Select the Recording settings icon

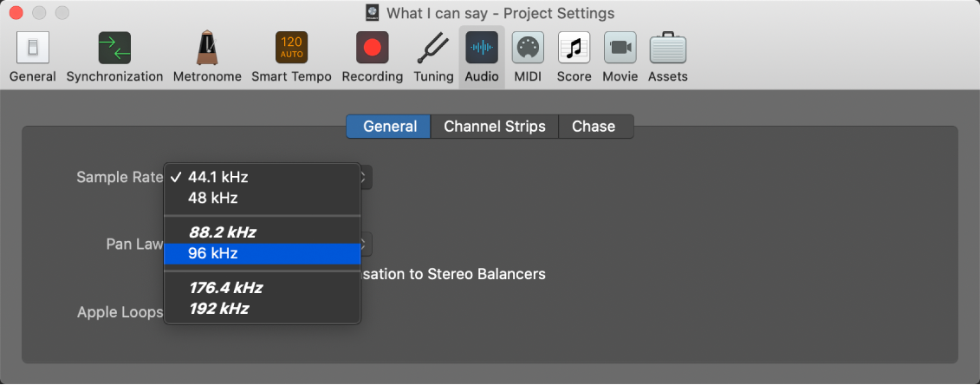pos(372,49)
